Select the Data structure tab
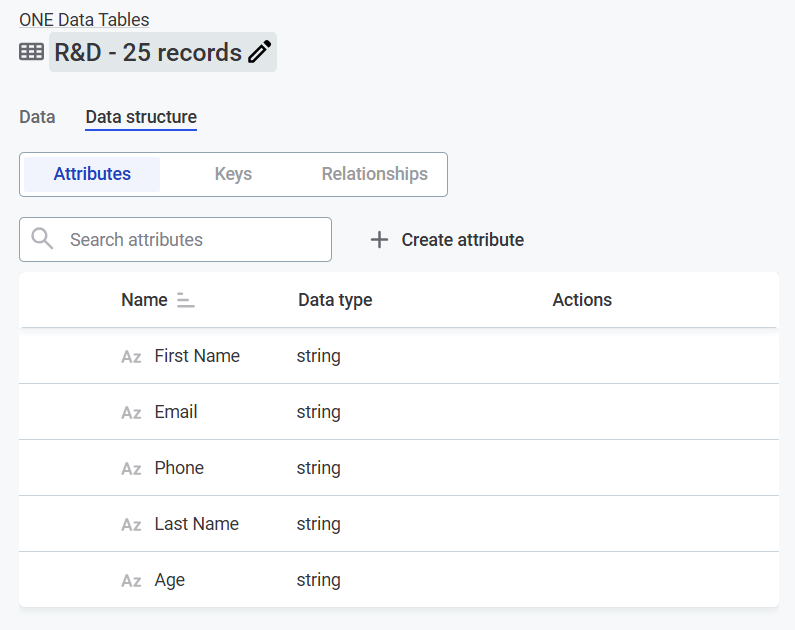 (141, 117)
